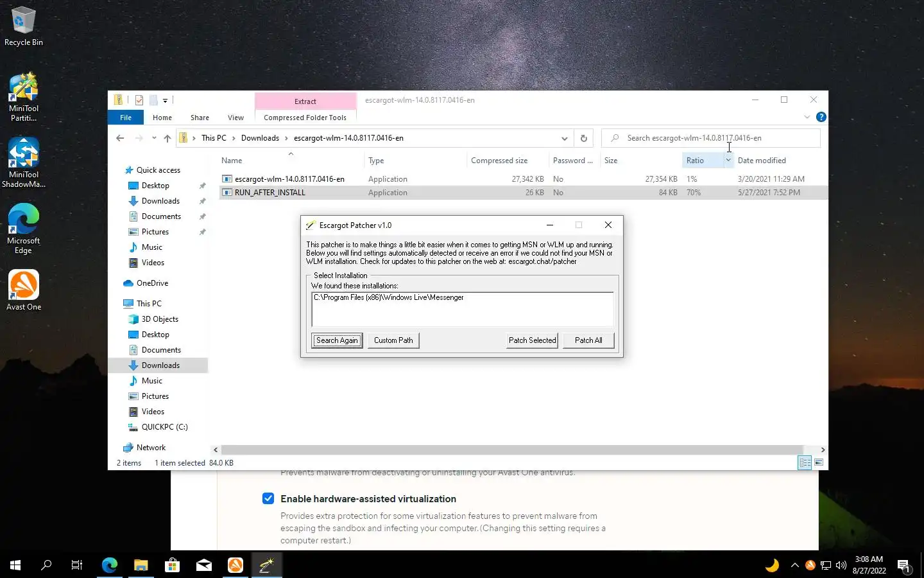Click the Windows Start button

tap(15, 565)
